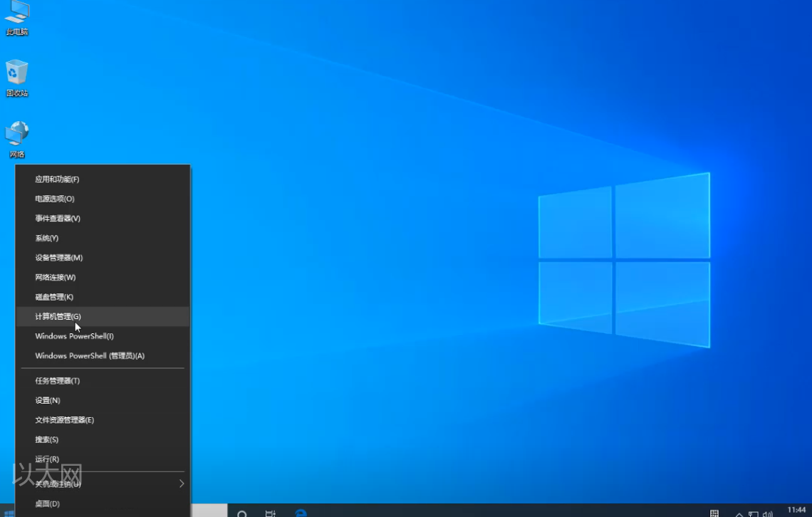Open the touch keyboard tray icon
812x517 pixels.
click(x=714, y=512)
